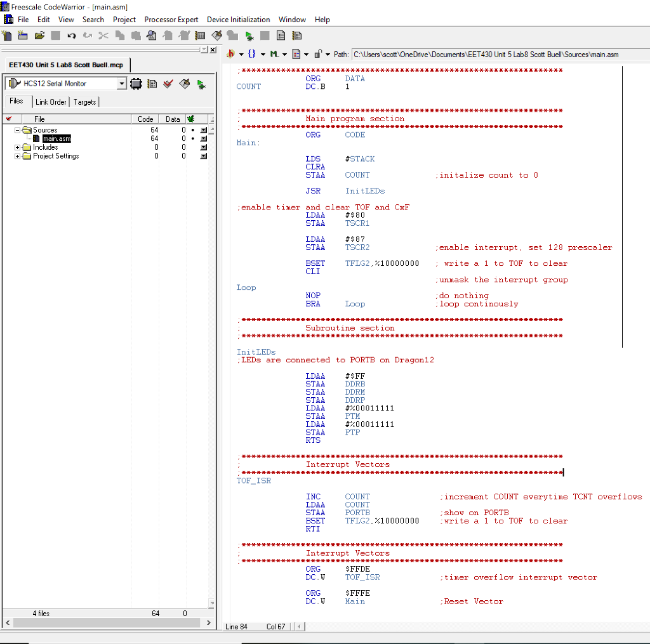Select main.asm in the file tree
Image resolution: width=650 pixels, height=644 pixels.
click(56, 138)
